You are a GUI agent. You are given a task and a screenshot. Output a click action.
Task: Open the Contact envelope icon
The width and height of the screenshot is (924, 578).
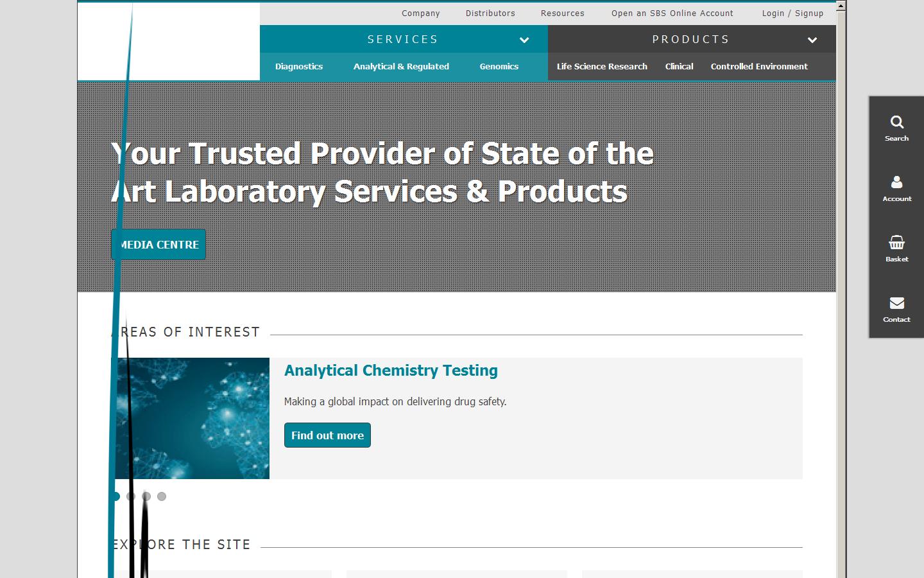point(896,308)
